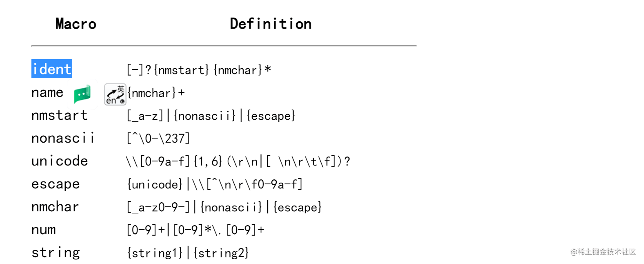Click the 'num' macro name
Screen dimensions: 644x264
point(44,230)
